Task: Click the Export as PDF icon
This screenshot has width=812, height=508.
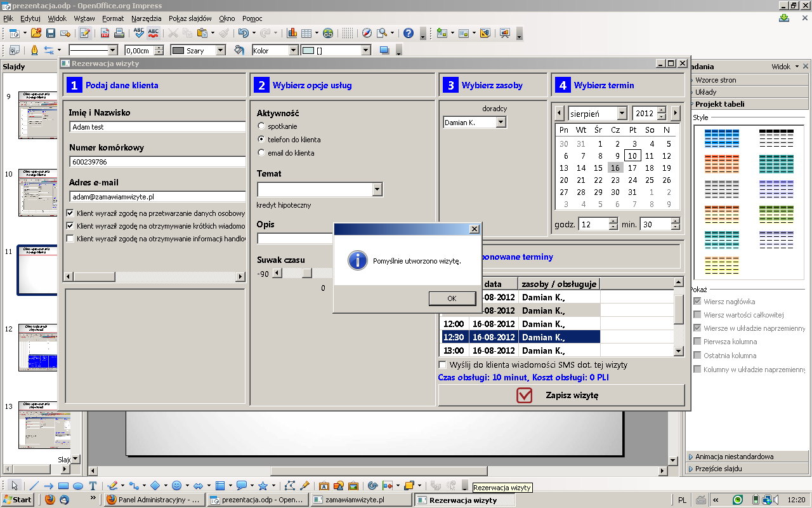Action: click(x=105, y=33)
